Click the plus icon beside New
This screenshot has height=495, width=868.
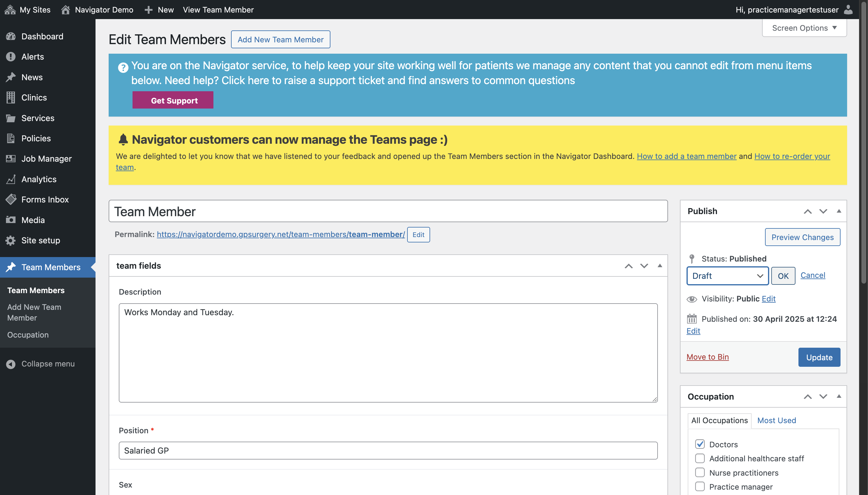click(x=148, y=10)
